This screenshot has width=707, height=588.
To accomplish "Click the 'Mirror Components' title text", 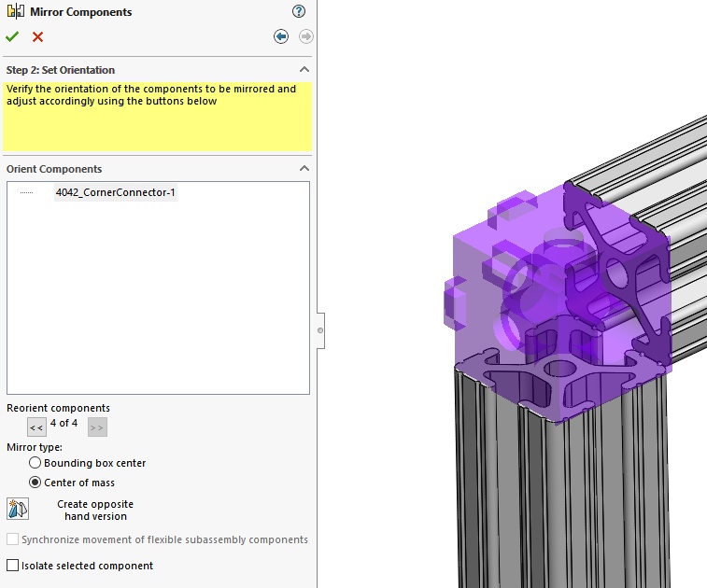I will pyautogui.click(x=81, y=12).
